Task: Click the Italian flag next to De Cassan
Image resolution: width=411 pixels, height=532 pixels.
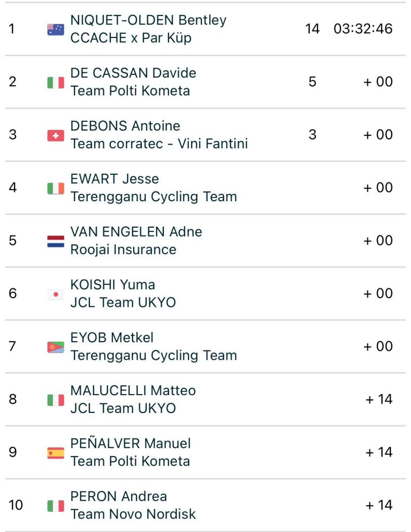Action: (x=56, y=82)
